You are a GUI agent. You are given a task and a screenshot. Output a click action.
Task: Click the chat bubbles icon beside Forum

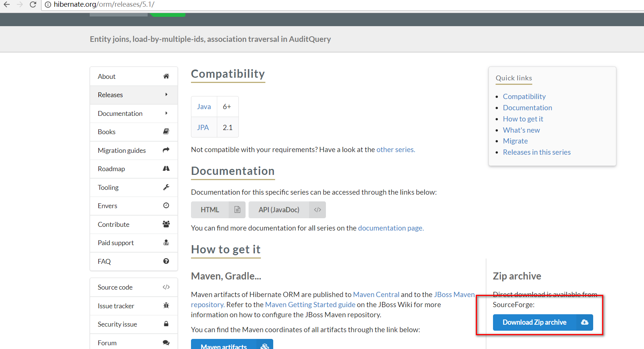[166, 343]
